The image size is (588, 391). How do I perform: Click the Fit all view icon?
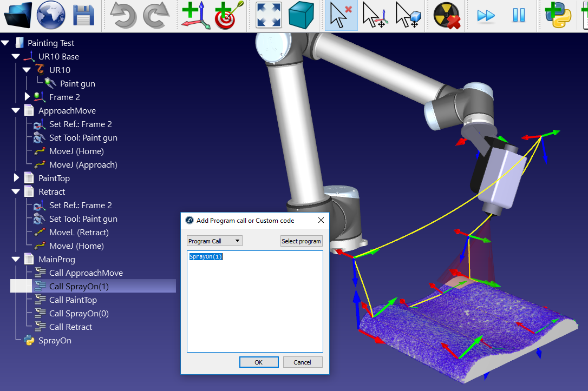pos(269,15)
